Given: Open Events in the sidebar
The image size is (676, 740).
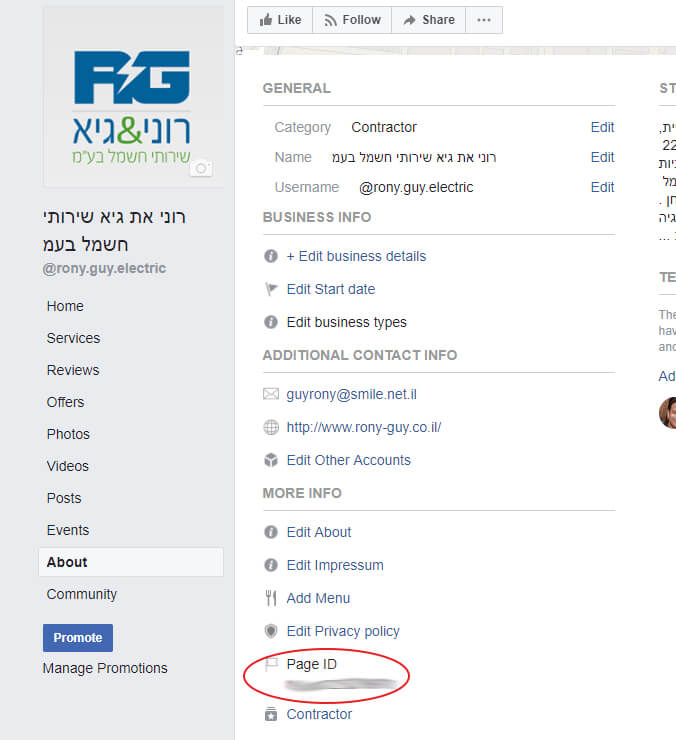Looking at the screenshot, I should click(68, 530).
